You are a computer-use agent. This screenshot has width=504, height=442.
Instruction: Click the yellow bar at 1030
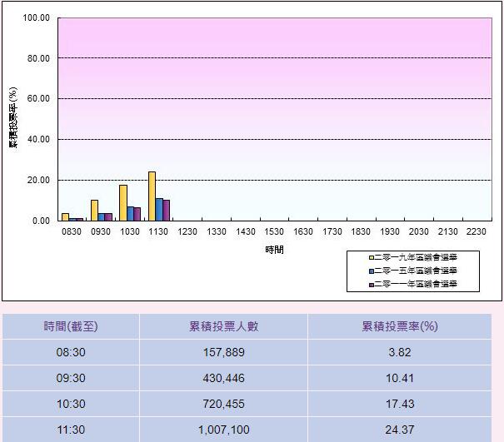123,203
